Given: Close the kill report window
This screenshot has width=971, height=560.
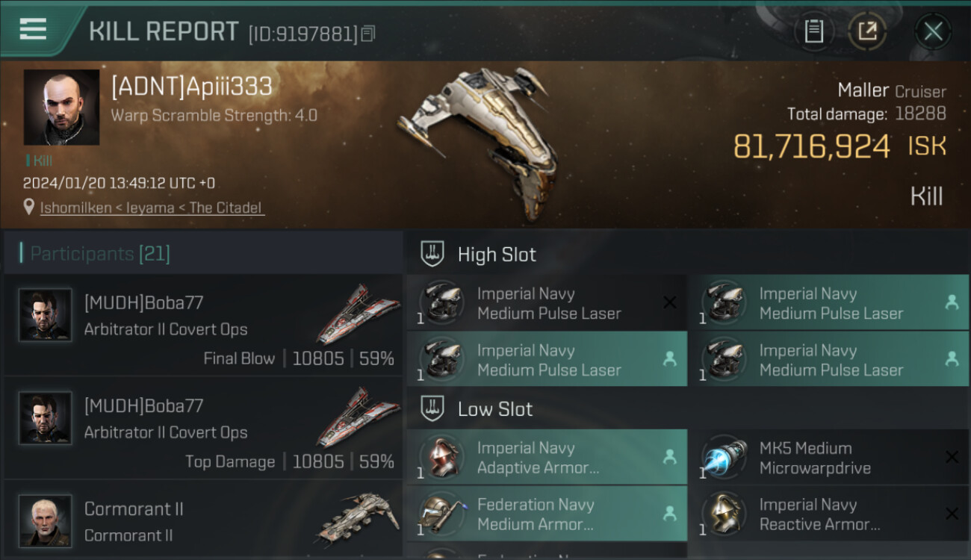Looking at the screenshot, I should pyautogui.click(x=933, y=31).
